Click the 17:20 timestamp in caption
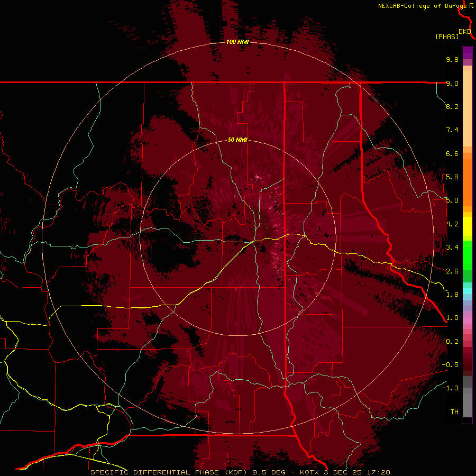476x476 pixels. [379, 472]
